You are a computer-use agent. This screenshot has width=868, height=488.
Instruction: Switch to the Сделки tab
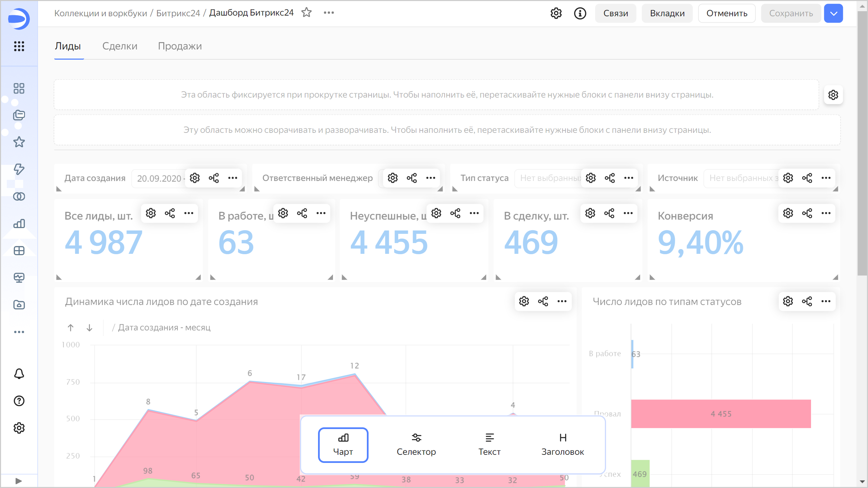120,46
